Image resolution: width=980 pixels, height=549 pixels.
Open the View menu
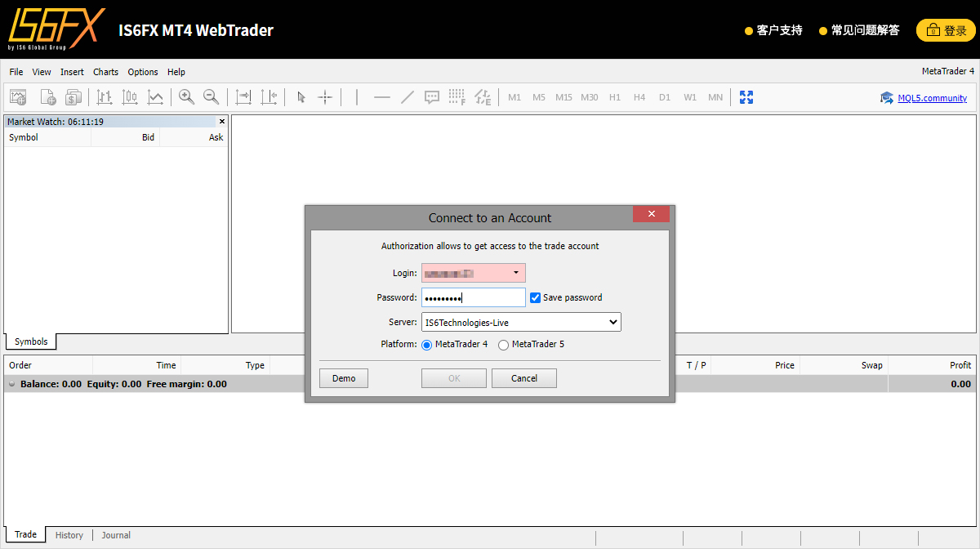point(42,72)
